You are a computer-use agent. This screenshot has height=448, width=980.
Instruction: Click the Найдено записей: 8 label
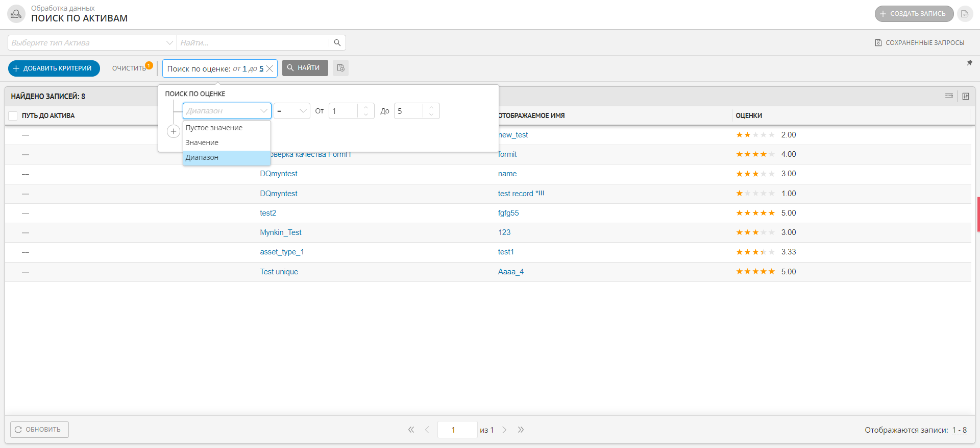[x=48, y=97]
